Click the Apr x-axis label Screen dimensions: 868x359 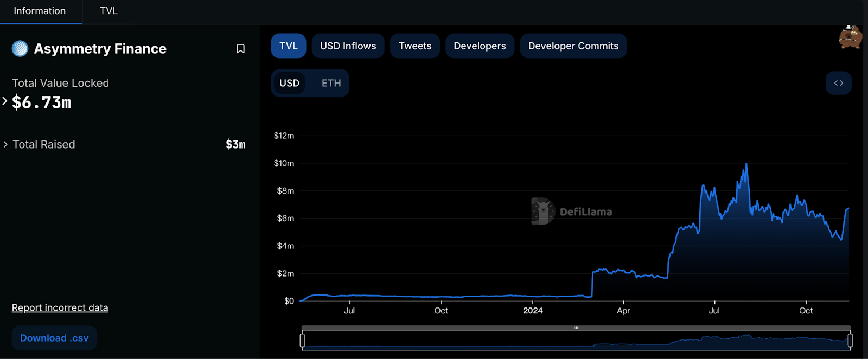coord(623,311)
